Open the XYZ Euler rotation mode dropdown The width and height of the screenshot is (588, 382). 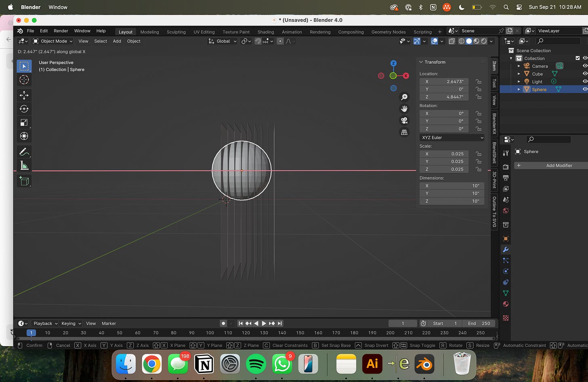[452, 138]
